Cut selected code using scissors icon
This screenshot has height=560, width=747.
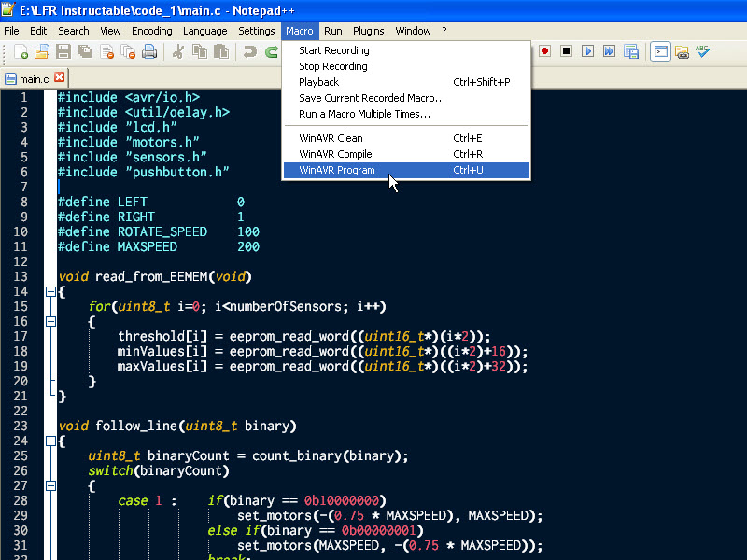pos(178,51)
